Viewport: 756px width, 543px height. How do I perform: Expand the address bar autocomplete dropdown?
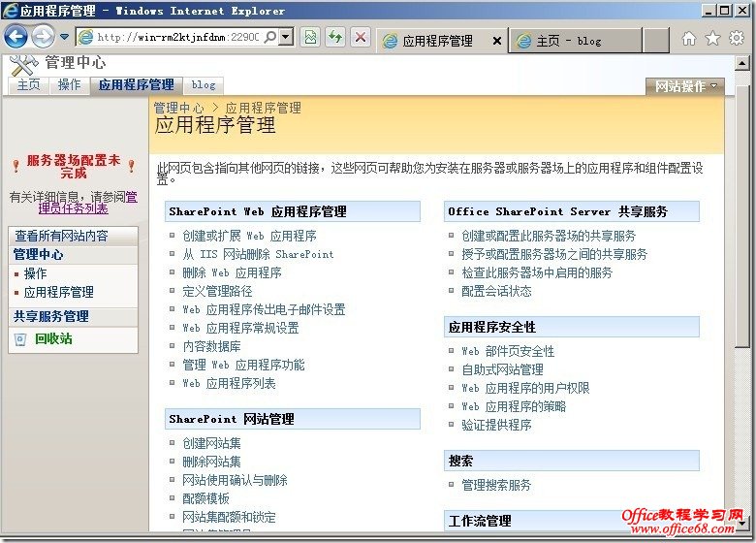pos(286,37)
